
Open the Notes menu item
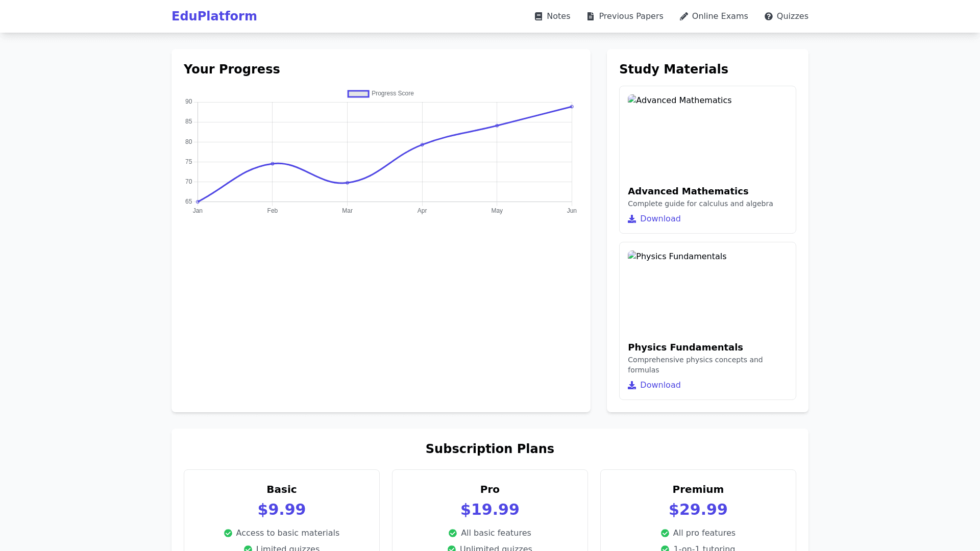[x=558, y=16]
